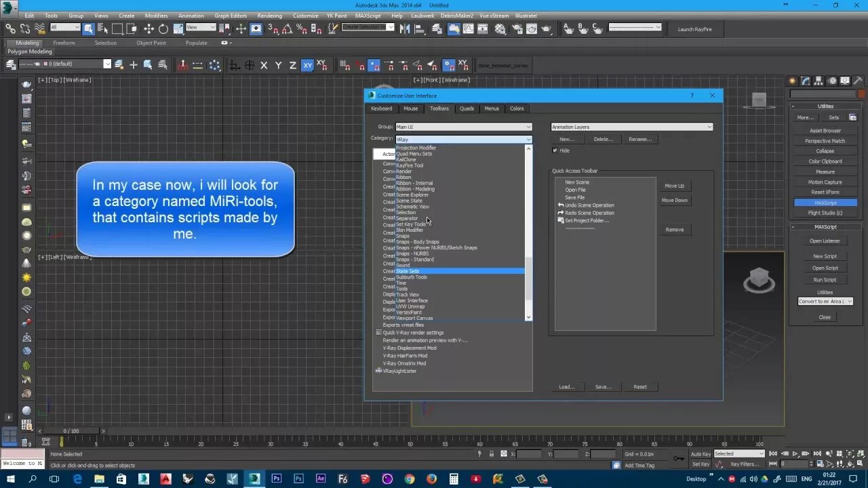Select the Rotate tool in the main toolbar
The image size is (868, 488).
pyautogui.click(x=163, y=28)
